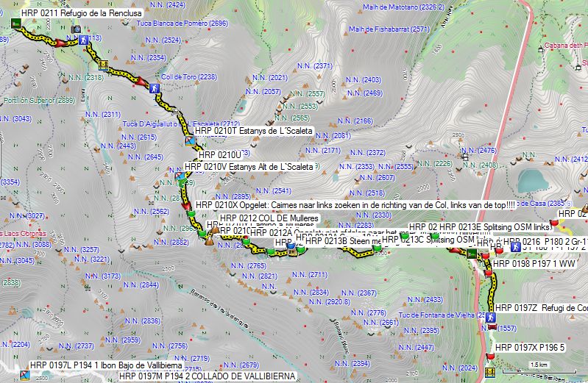Select the camera photo waypoint icon
The height and width of the screenshot is (383, 588).
pyautogui.click(x=76, y=29)
